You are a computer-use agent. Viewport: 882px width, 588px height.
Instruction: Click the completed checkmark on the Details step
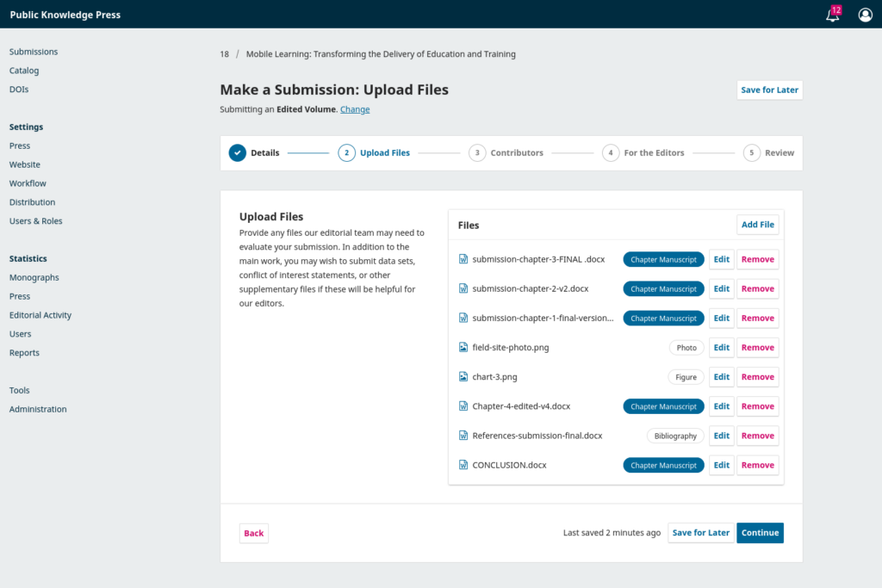click(x=237, y=152)
